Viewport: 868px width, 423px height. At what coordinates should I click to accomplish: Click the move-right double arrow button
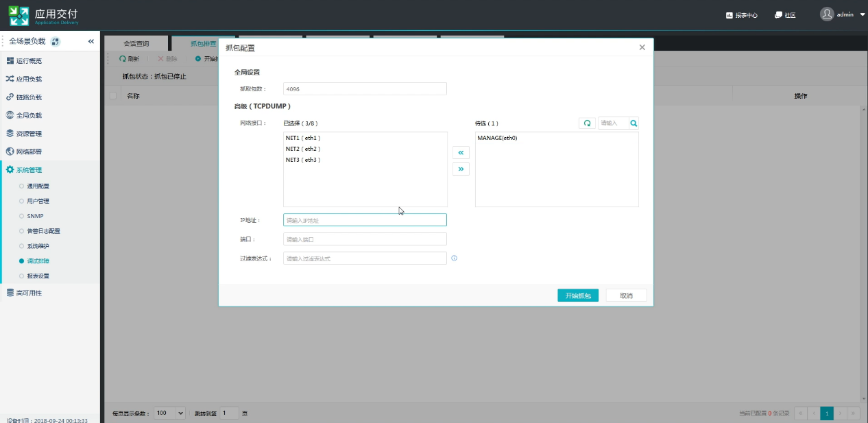461,169
